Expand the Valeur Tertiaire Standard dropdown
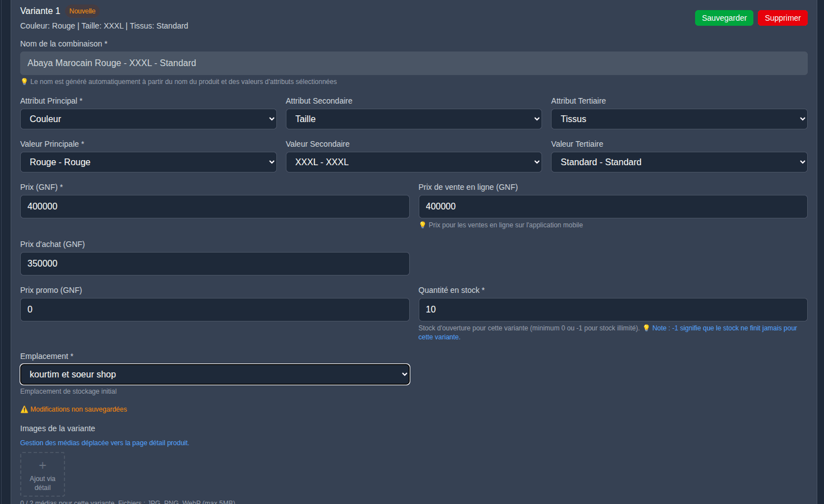 [x=679, y=162]
